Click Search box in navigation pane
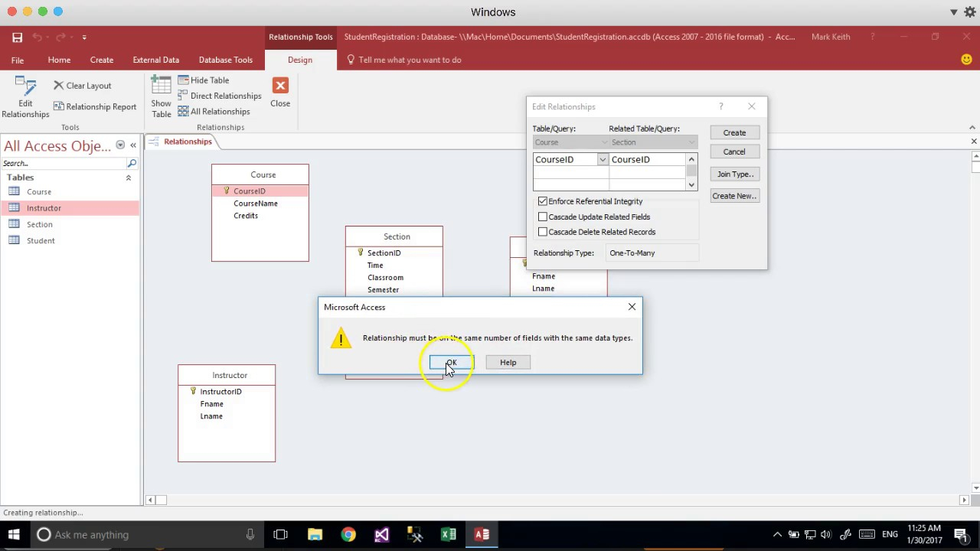 (x=64, y=163)
